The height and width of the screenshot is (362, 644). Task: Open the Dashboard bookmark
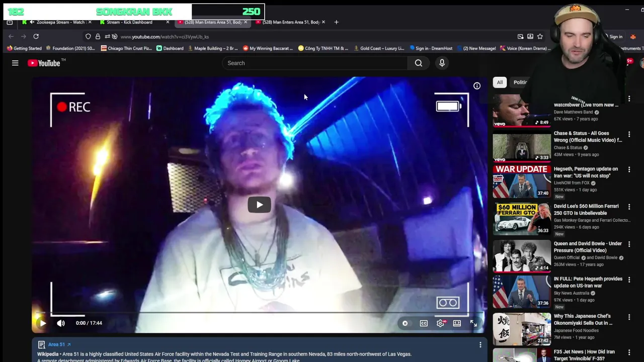[170, 48]
